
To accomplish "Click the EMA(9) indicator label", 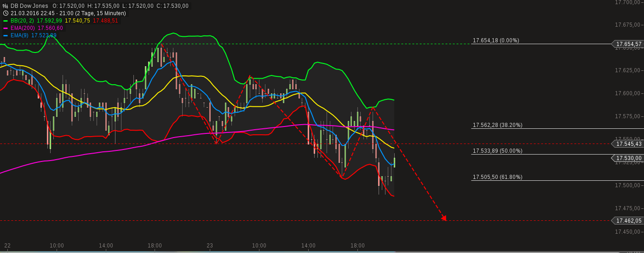I will 19,35.
